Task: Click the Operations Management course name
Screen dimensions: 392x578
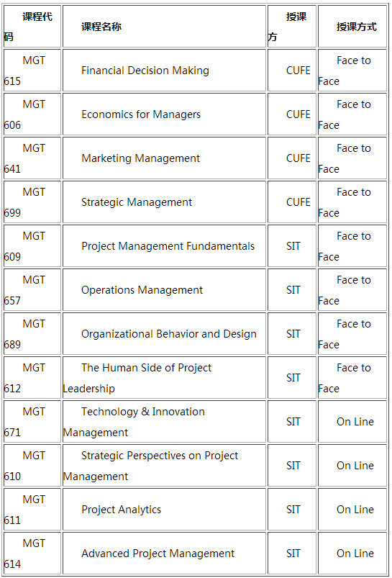Action: 142,290
